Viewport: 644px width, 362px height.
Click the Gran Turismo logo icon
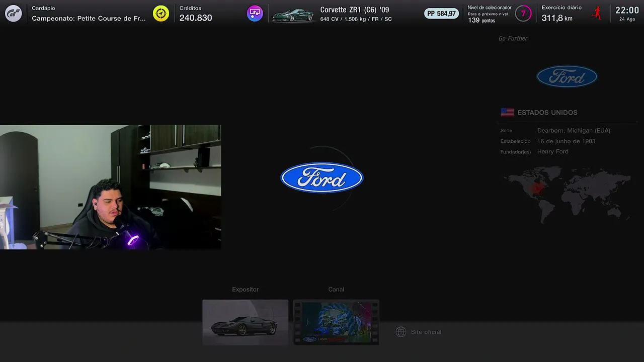14,14
